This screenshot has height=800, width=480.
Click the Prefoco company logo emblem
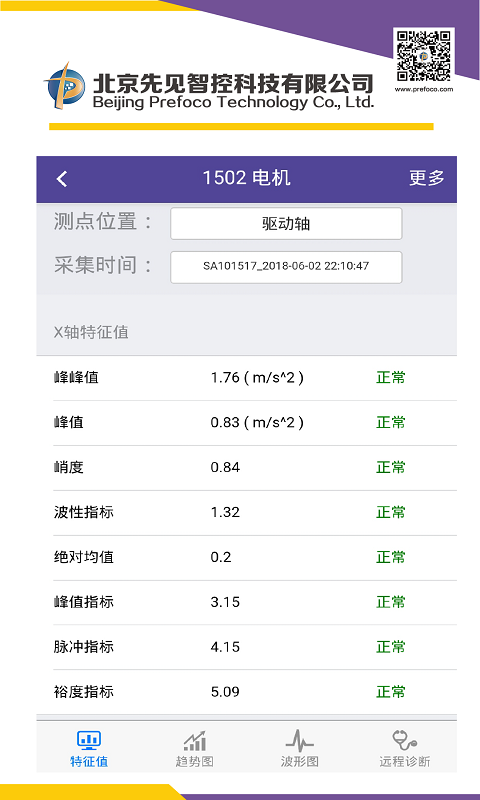(x=65, y=86)
